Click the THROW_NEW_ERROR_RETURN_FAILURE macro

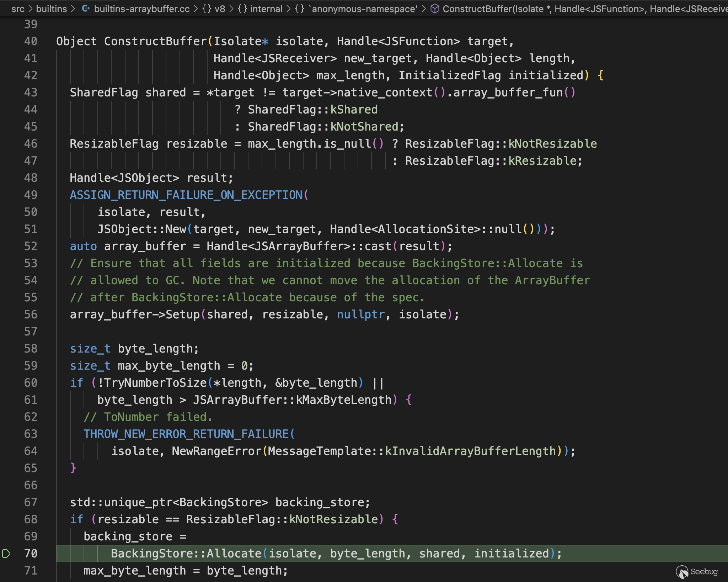(x=186, y=434)
